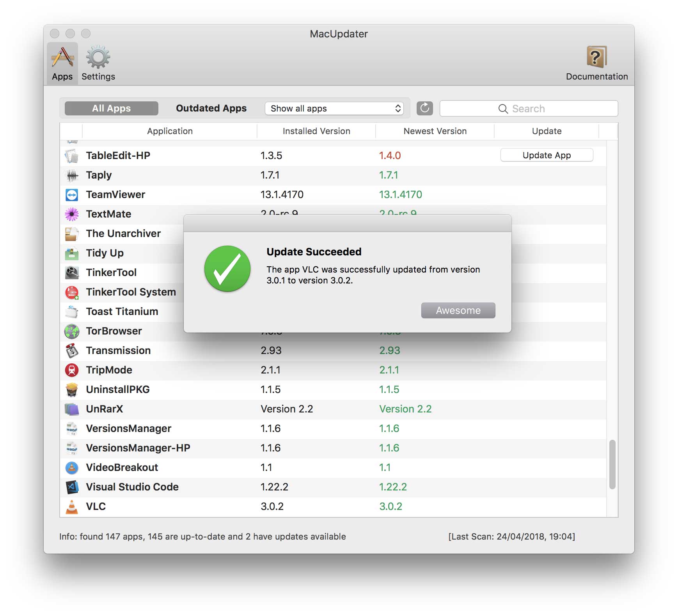
Task: Click the red close window button
Action: click(55, 34)
